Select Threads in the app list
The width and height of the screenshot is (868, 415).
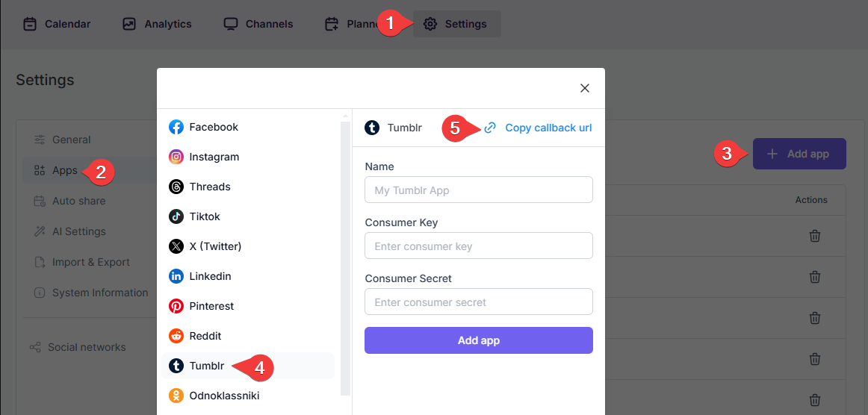(x=248, y=187)
